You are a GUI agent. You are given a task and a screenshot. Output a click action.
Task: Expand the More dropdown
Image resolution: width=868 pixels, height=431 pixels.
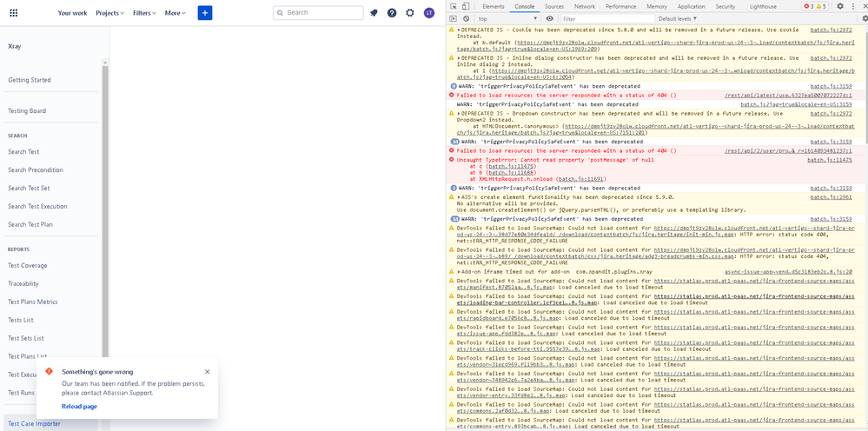[x=175, y=13]
